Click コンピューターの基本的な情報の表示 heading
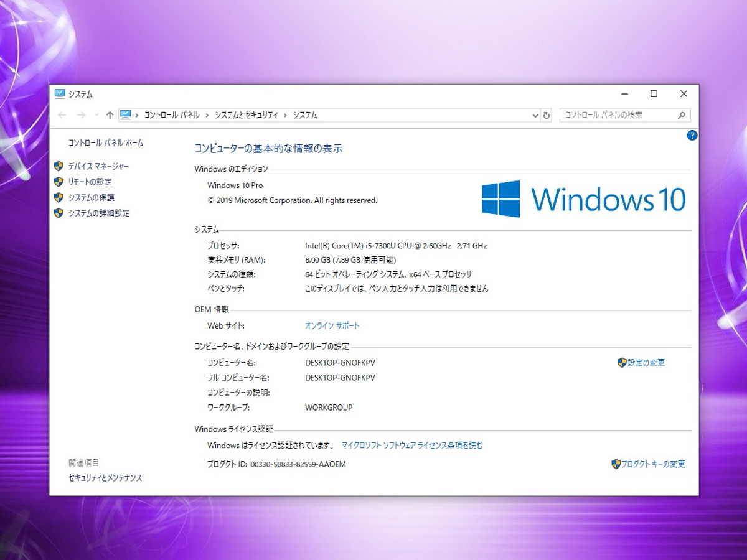The width and height of the screenshot is (747, 560). (268, 148)
